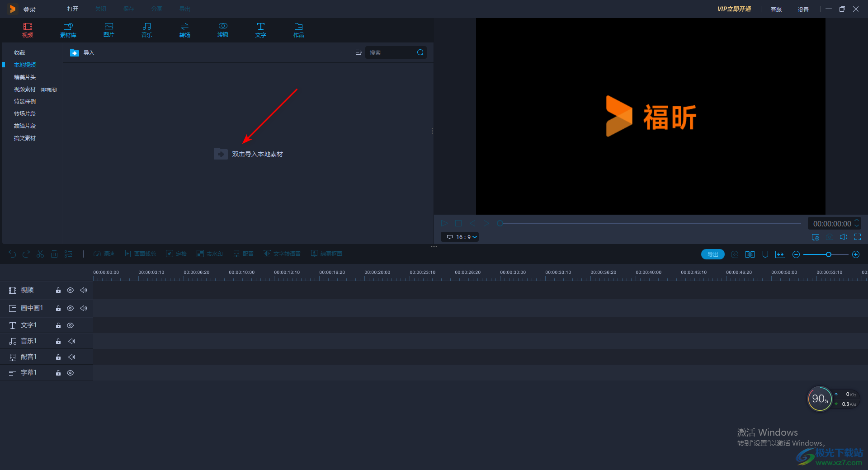Screen dimensions: 868x470
Task: Click the 导入 import folder icon
Action: coord(75,53)
